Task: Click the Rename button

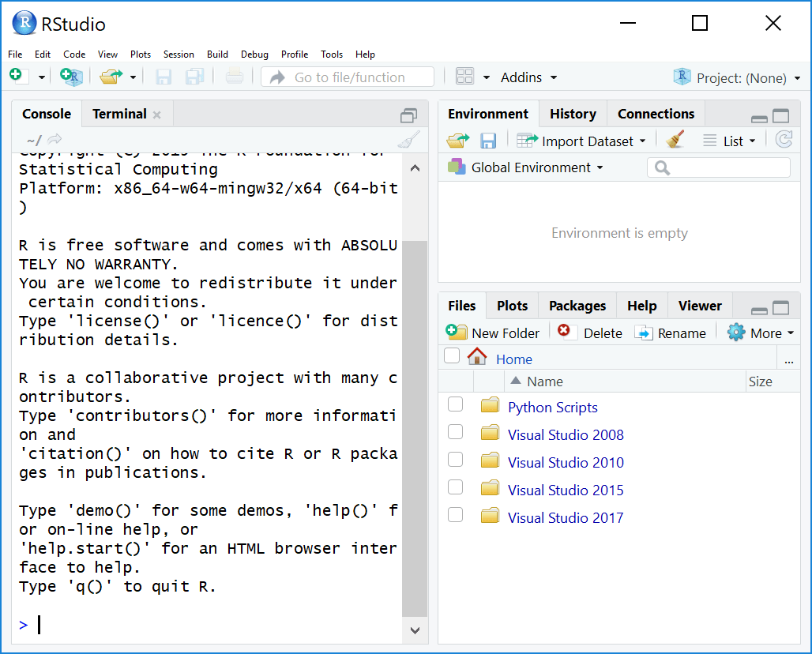Action: [670, 333]
